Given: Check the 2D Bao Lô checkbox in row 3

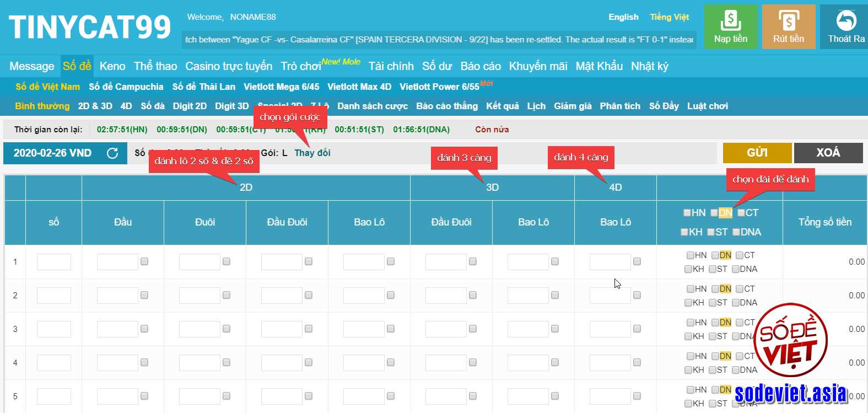Looking at the screenshot, I should point(391,329).
